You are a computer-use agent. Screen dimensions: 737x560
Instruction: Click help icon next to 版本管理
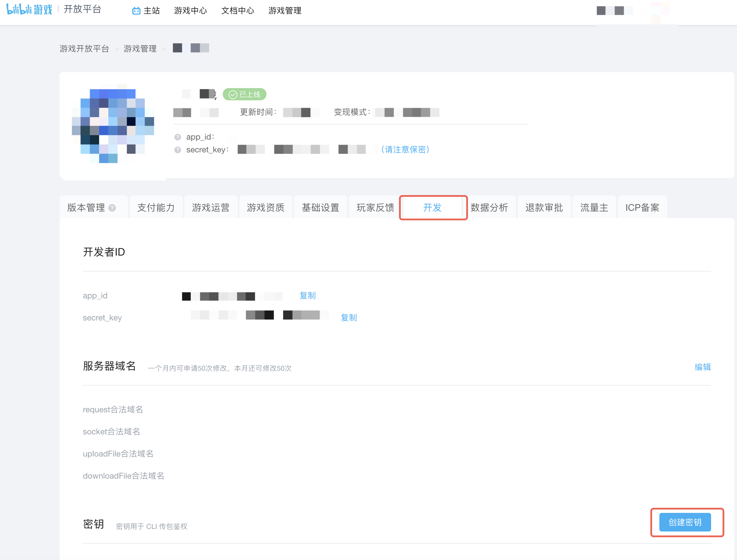112,208
